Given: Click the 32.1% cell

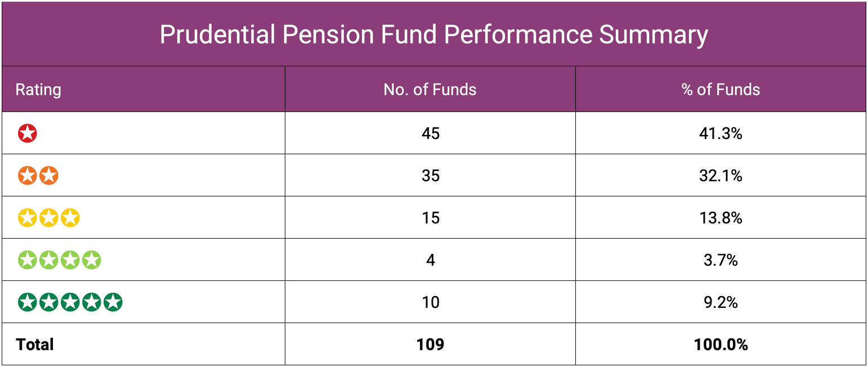Looking at the screenshot, I should click(721, 176).
